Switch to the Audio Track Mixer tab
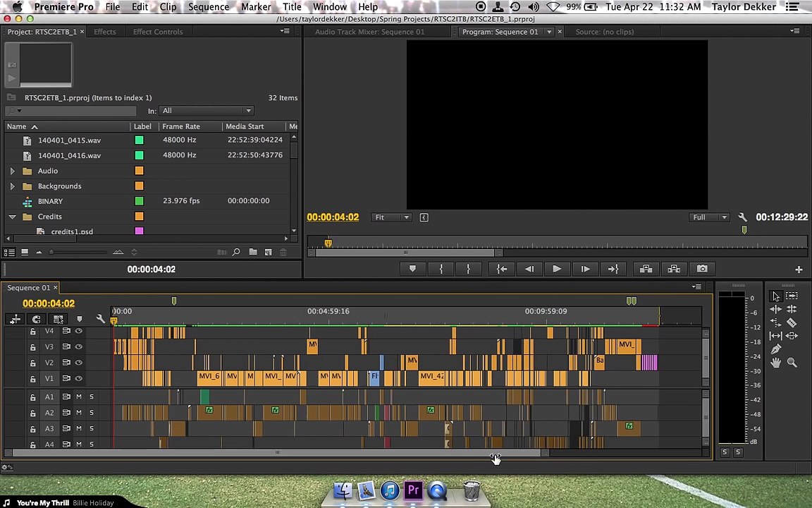The width and height of the screenshot is (812, 508). [370, 32]
